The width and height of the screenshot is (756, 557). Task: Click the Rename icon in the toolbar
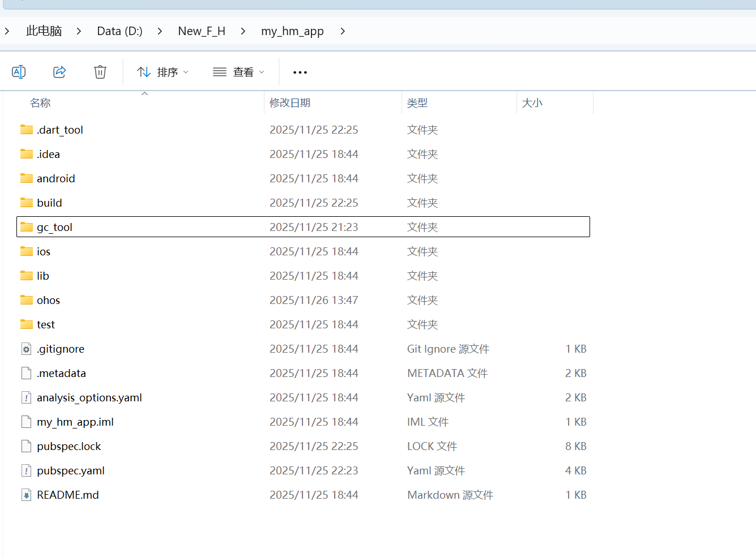point(19,72)
